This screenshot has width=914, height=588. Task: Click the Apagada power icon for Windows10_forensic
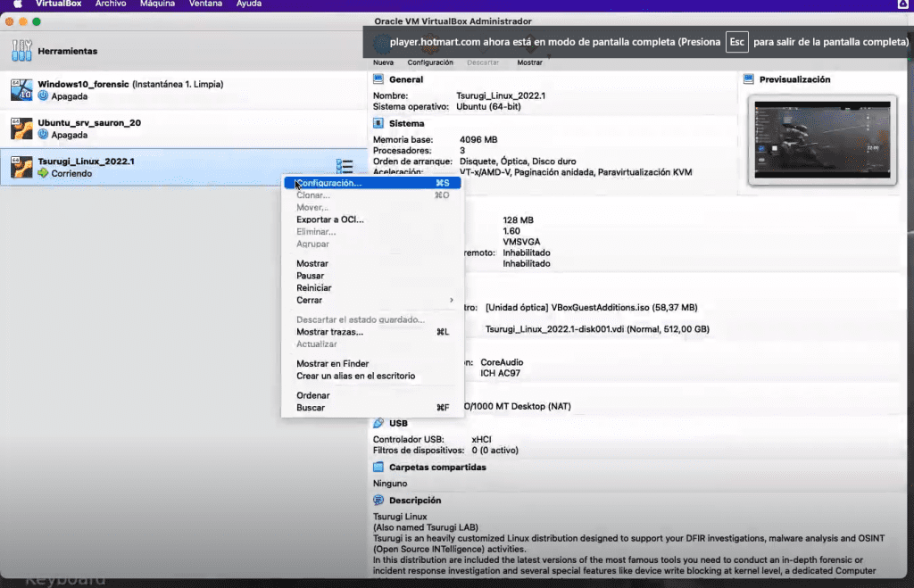[43, 96]
